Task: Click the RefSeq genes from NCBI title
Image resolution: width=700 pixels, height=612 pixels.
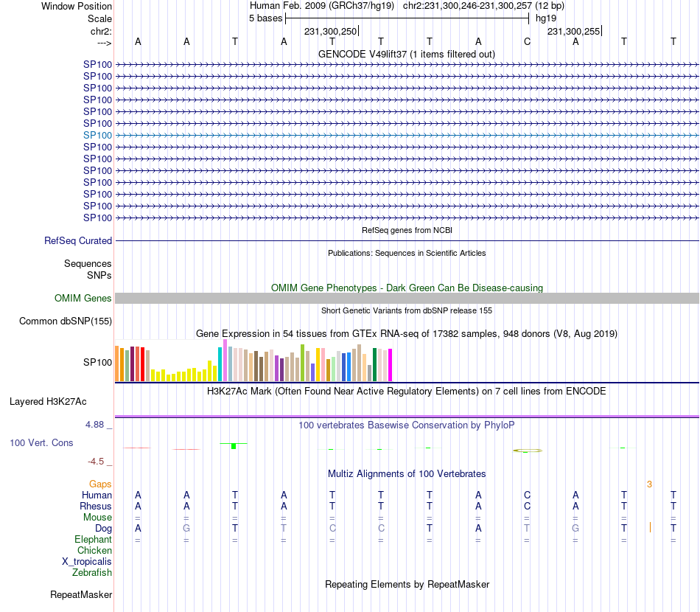Action: point(407,231)
